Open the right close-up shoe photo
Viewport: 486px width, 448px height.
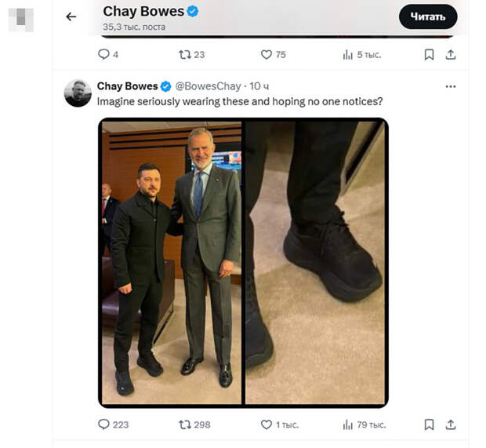[x=316, y=262]
